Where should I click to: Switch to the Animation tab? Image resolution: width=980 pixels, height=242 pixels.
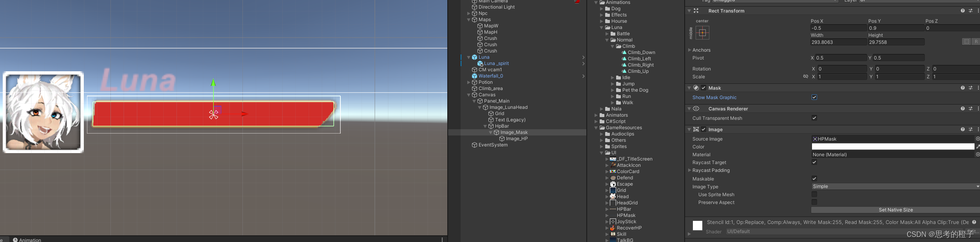coord(27,240)
